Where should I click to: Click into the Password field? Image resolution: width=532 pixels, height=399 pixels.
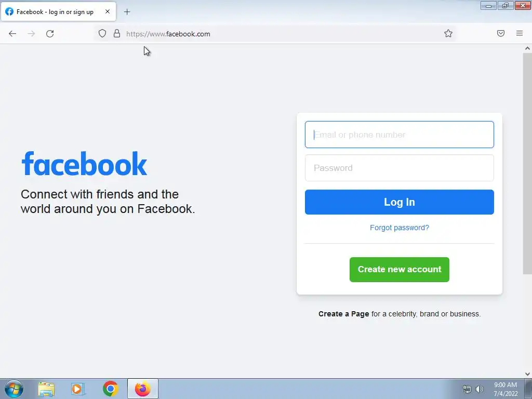coord(400,168)
